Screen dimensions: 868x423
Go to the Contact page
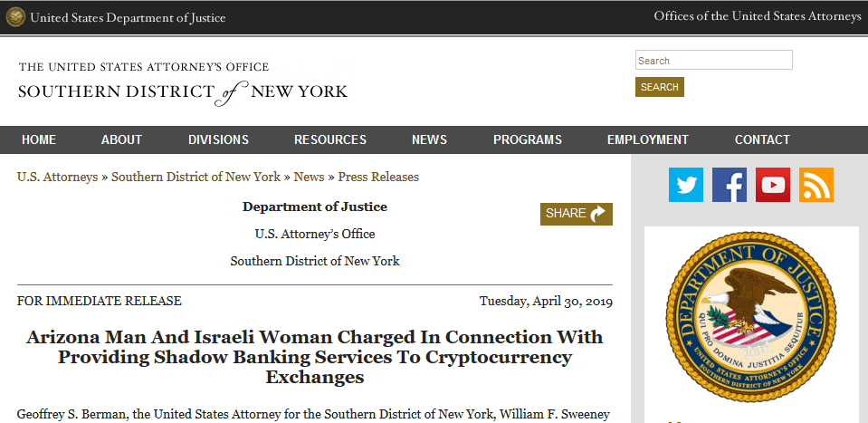(x=762, y=139)
